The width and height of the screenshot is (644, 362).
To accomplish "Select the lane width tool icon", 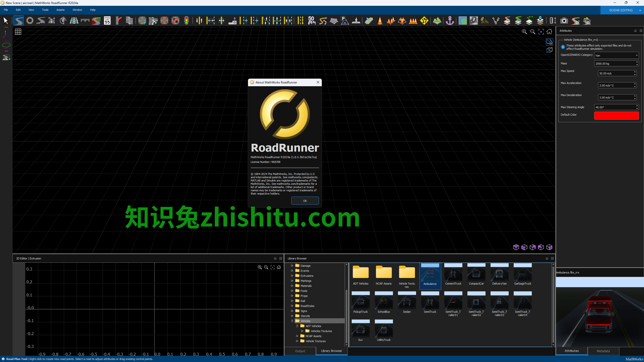I will coord(210,21).
